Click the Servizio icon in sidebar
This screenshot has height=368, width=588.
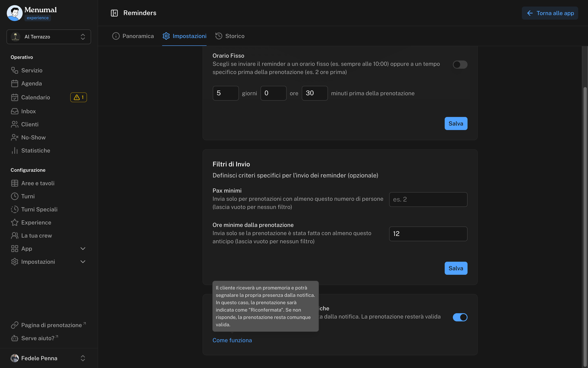point(15,70)
